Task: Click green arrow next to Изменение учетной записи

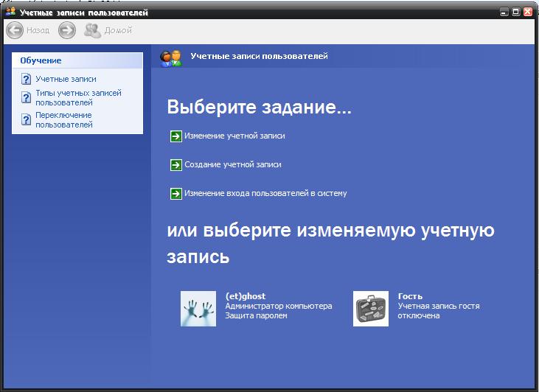Action: coord(175,136)
